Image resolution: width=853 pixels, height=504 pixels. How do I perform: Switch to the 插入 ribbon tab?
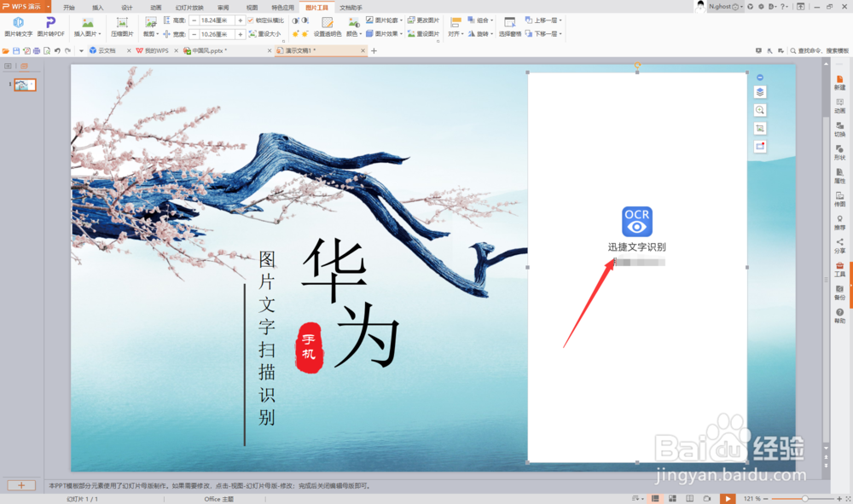[98, 8]
